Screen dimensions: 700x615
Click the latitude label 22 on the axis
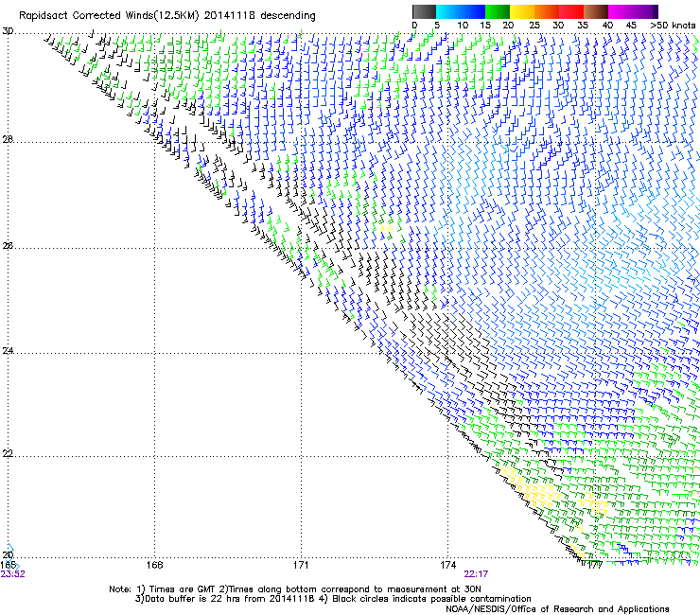point(8,454)
